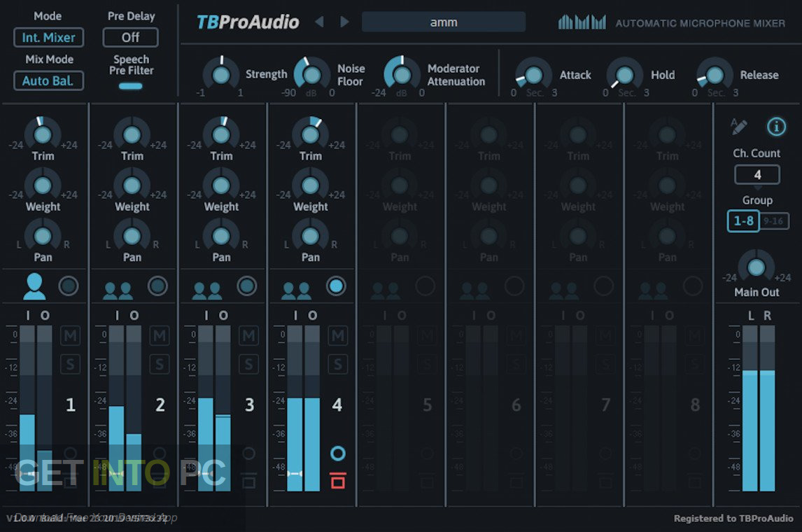Click the Release knob

[715, 75]
